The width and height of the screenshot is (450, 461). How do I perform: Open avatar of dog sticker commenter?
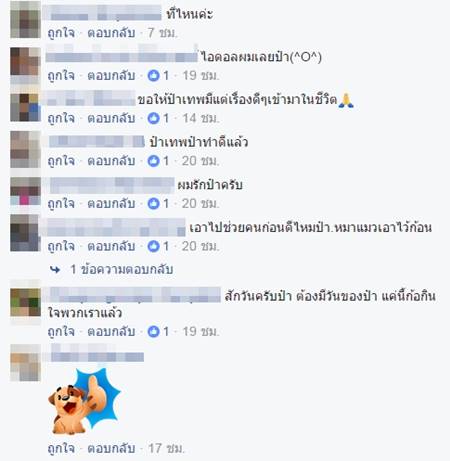(x=25, y=363)
